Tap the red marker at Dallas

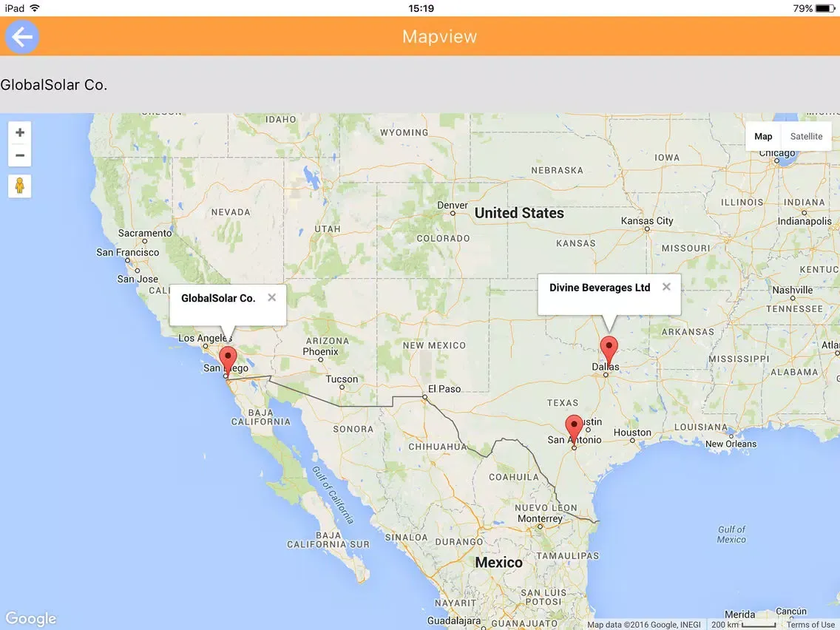tap(609, 351)
